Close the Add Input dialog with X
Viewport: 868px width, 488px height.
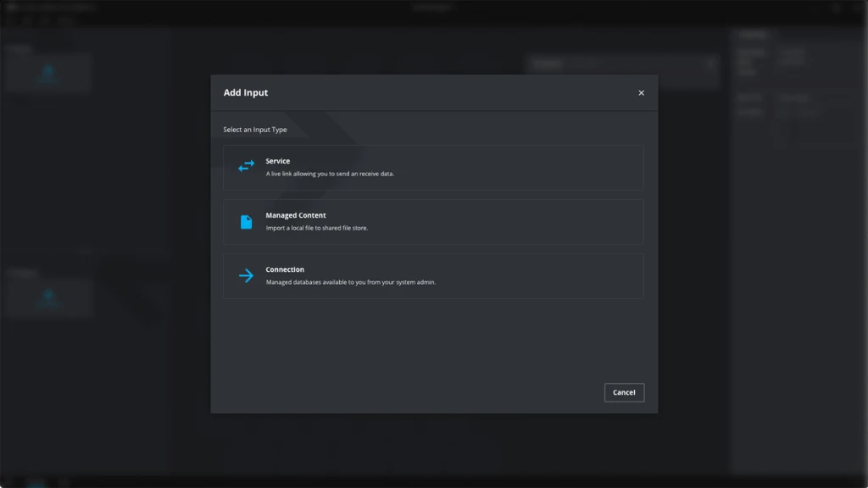(x=641, y=93)
